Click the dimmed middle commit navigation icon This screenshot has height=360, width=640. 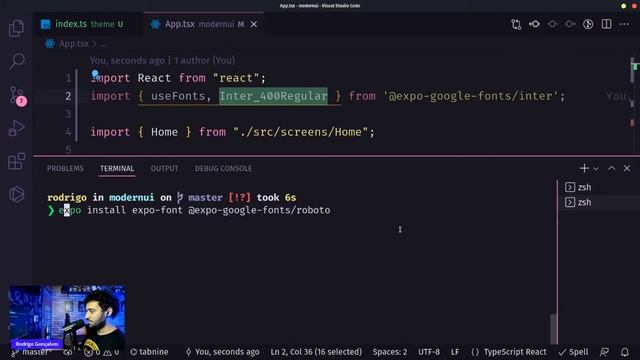point(553,24)
